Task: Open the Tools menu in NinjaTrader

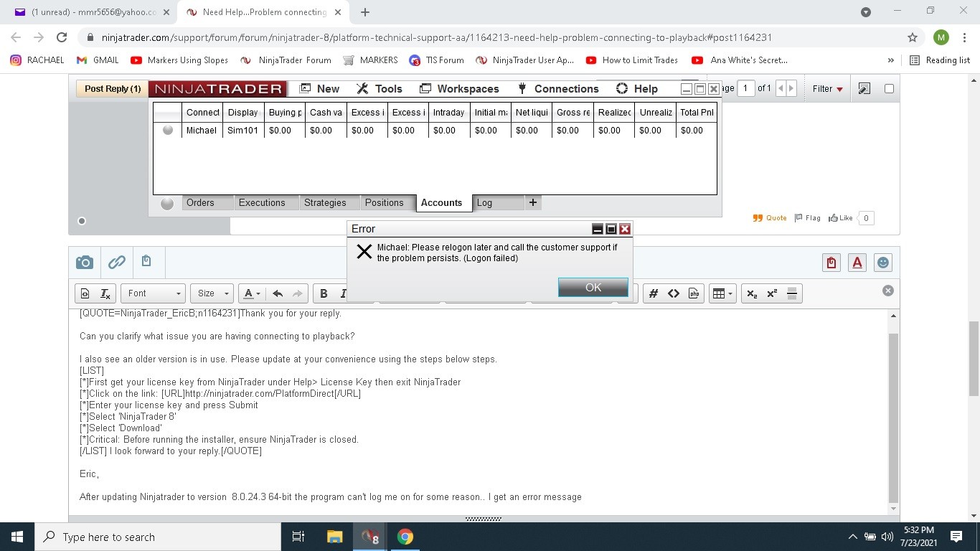Action: pyautogui.click(x=380, y=89)
